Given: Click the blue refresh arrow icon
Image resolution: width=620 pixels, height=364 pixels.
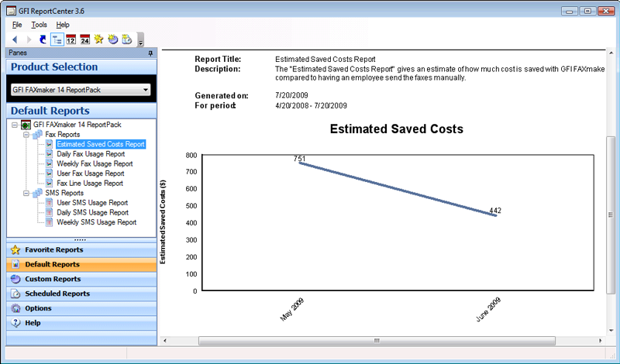Looking at the screenshot, I should pyautogui.click(x=43, y=39).
